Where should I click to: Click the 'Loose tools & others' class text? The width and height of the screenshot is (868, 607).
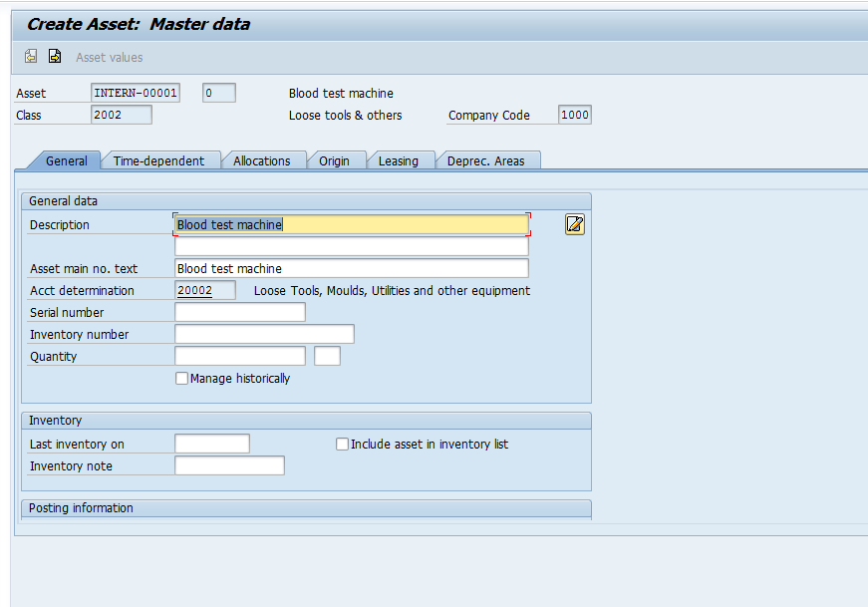click(346, 116)
